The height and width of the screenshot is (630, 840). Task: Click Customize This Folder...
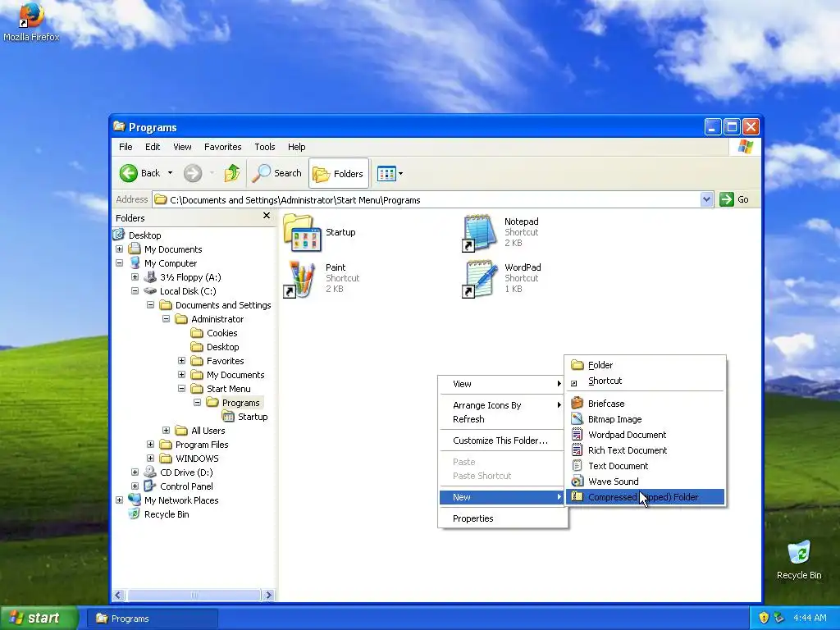[503, 441]
